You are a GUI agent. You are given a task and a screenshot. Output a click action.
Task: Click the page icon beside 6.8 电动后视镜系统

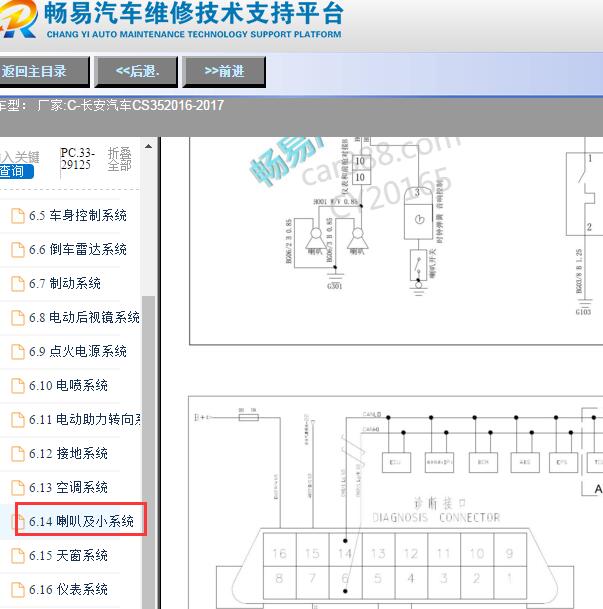pos(17,317)
